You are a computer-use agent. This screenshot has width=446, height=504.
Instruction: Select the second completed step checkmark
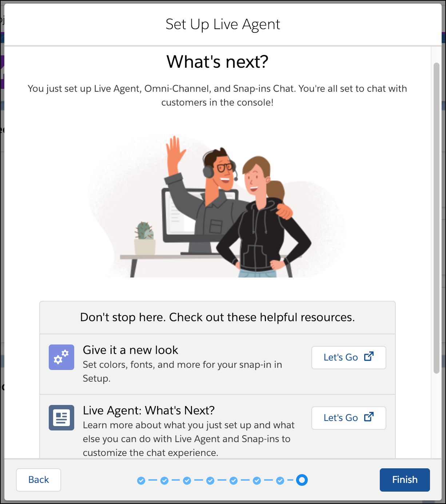[x=164, y=481]
